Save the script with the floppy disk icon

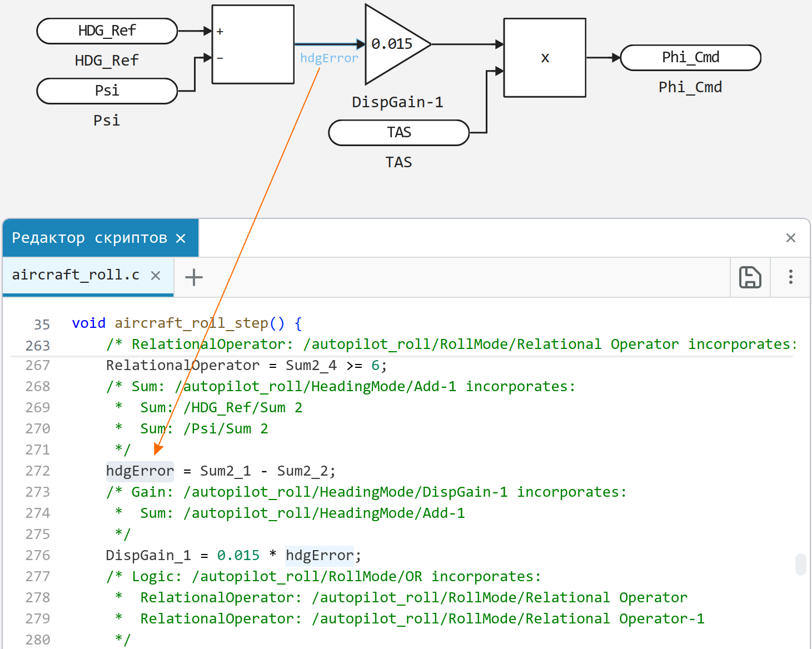tap(750, 277)
